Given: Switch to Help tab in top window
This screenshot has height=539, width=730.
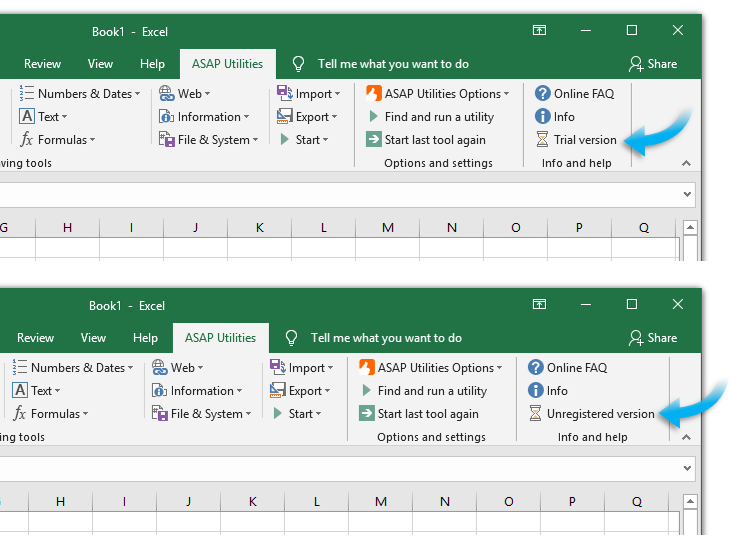Looking at the screenshot, I should [152, 64].
